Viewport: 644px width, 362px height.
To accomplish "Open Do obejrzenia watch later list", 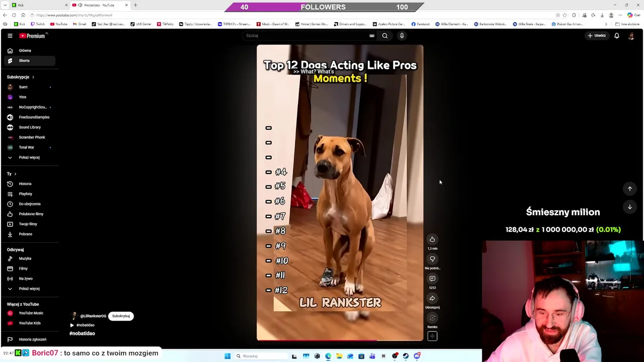I will pyautogui.click(x=29, y=204).
